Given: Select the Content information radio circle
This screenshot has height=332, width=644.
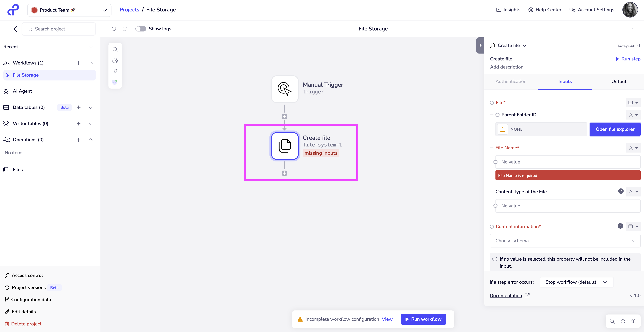Looking at the screenshot, I should coord(492,226).
